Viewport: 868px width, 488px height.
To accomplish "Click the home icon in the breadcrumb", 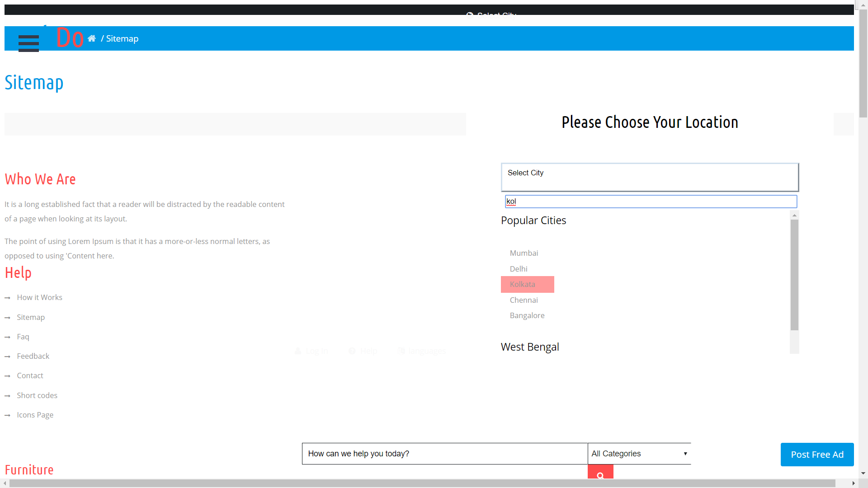I will tap(92, 38).
